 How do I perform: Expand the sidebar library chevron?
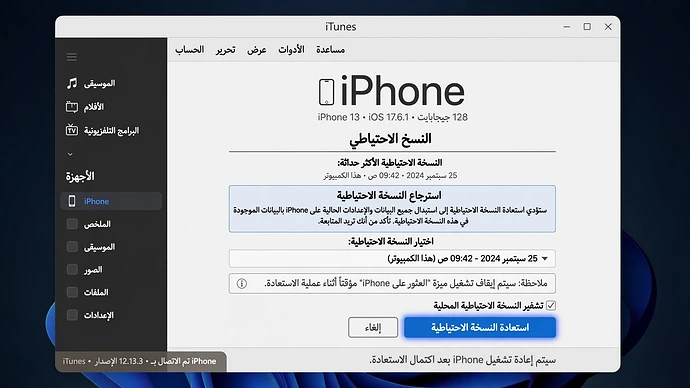pyautogui.click(x=70, y=154)
